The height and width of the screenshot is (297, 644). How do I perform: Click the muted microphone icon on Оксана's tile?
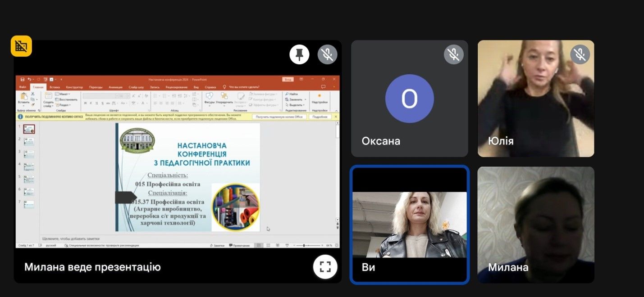click(x=453, y=54)
